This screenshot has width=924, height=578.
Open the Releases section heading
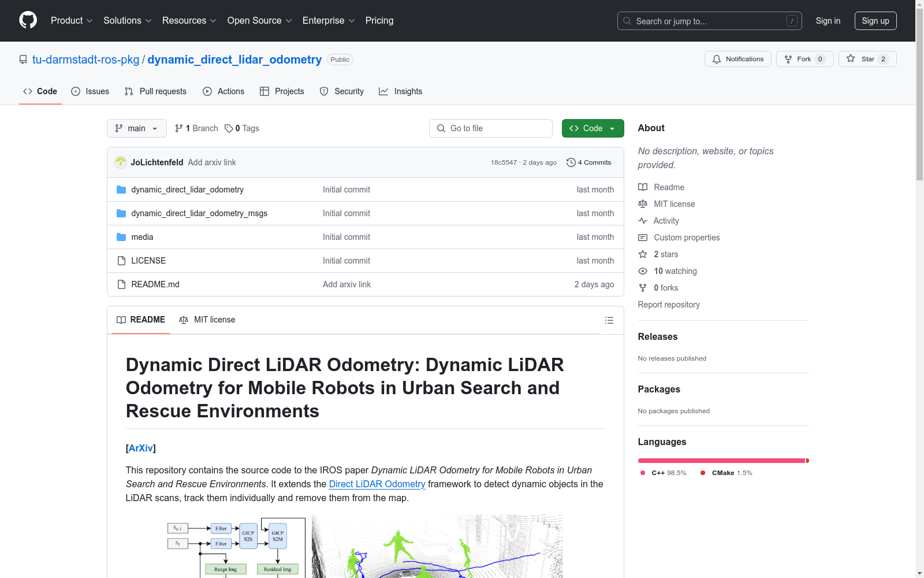658,336
